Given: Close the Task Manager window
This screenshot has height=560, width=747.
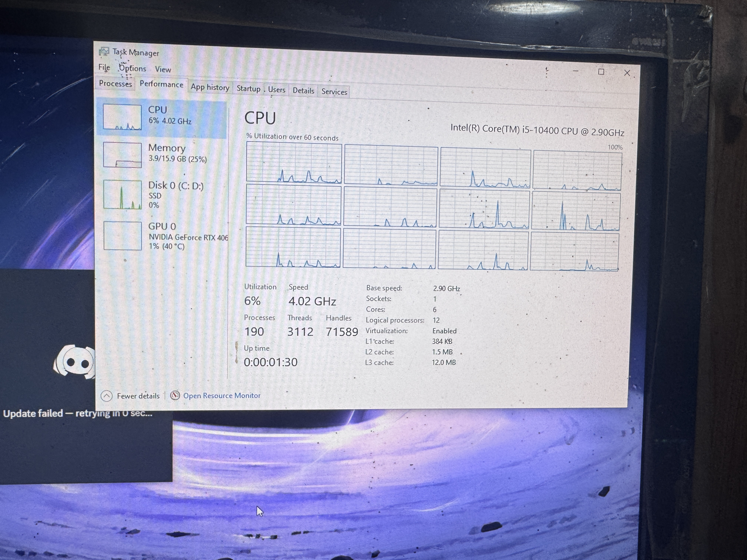Looking at the screenshot, I should point(627,73).
